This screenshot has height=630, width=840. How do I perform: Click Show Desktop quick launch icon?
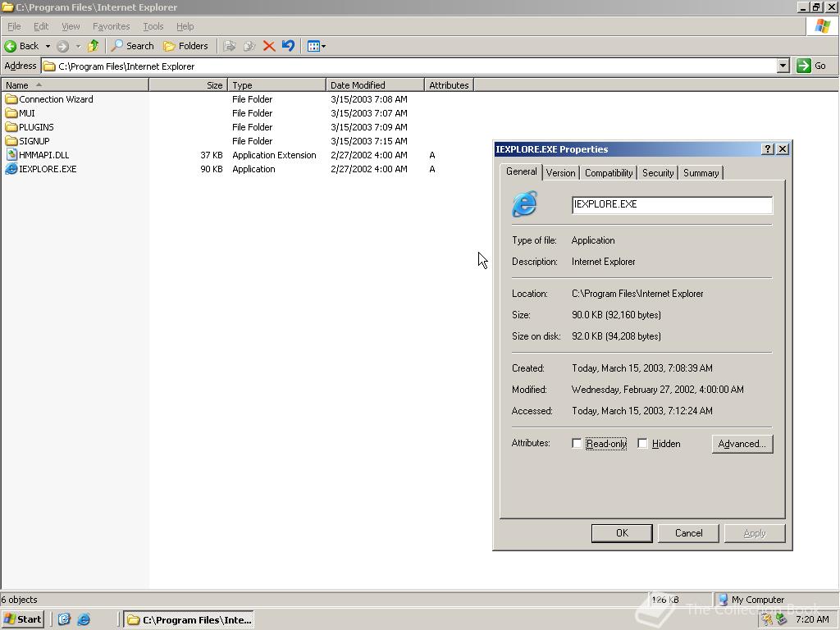(64, 619)
